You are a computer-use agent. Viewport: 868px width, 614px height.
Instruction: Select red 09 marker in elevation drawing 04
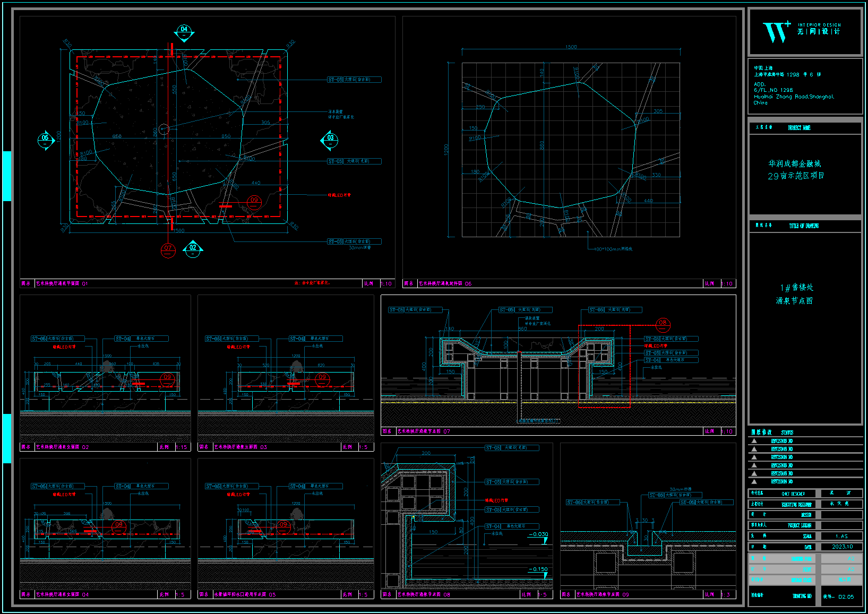pos(119,526)
